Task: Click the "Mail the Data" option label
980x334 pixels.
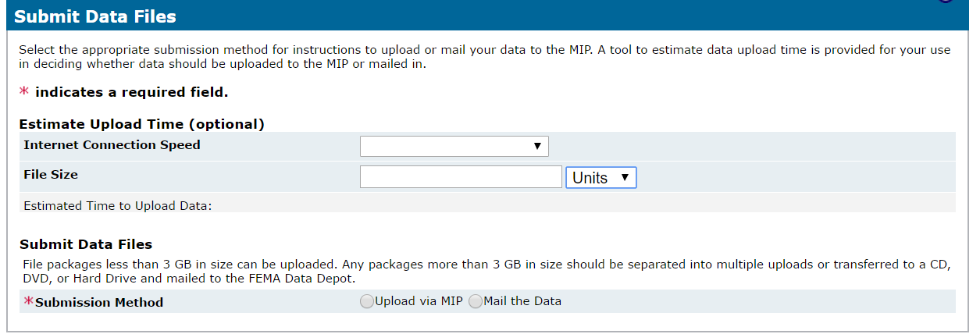Action: [522, 301]
